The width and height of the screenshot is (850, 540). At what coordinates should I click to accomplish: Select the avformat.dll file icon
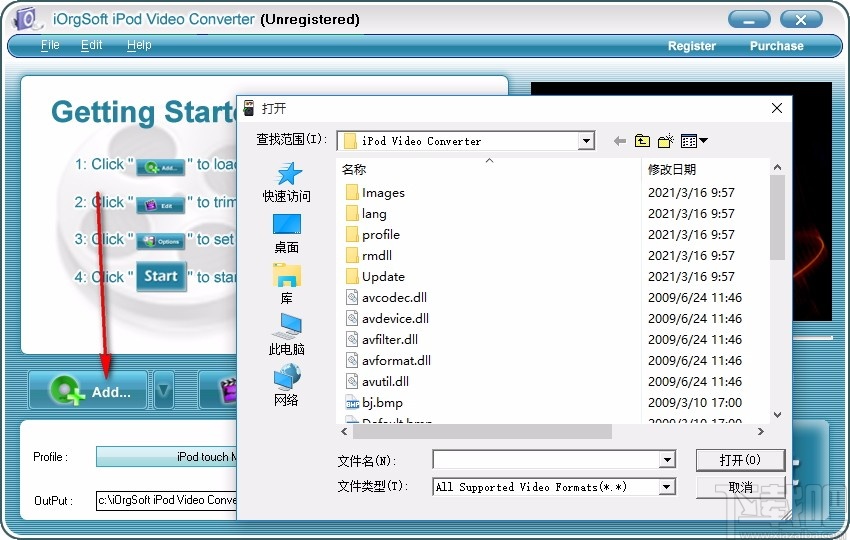(352, 361)
